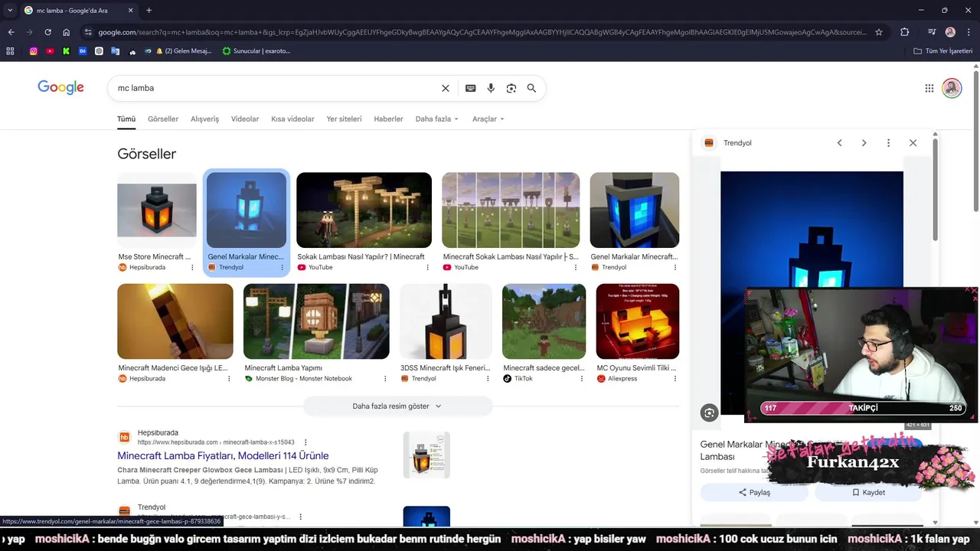View site information icon in address bar
980x551 pixels.
[x=88, y=32]
